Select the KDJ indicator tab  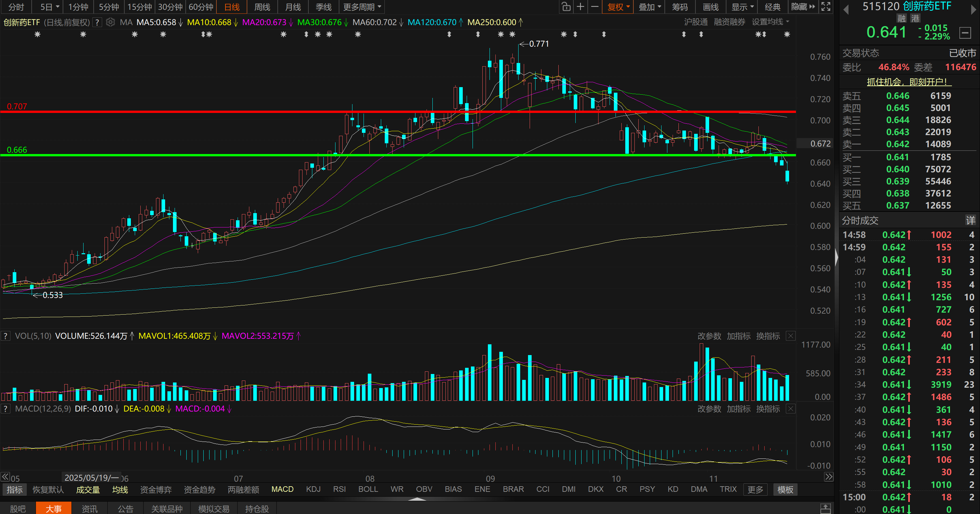point(313,489)
